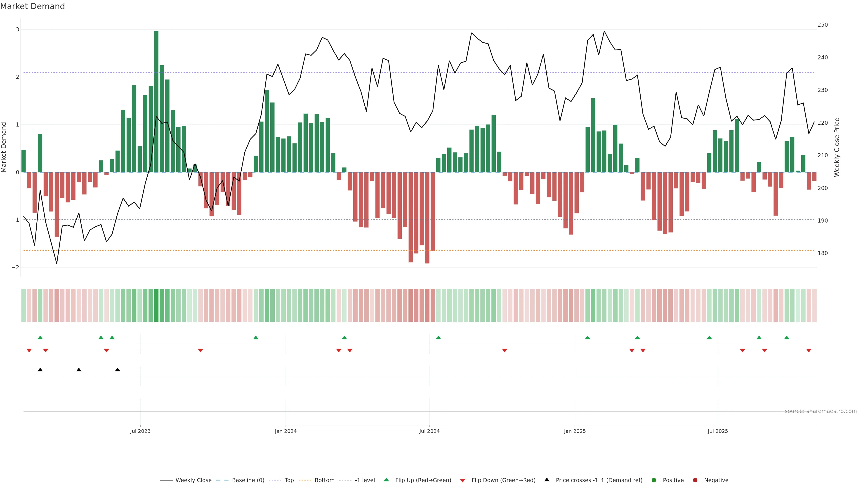Click the darkest green heatmap strip cell

tap(156, 305)
